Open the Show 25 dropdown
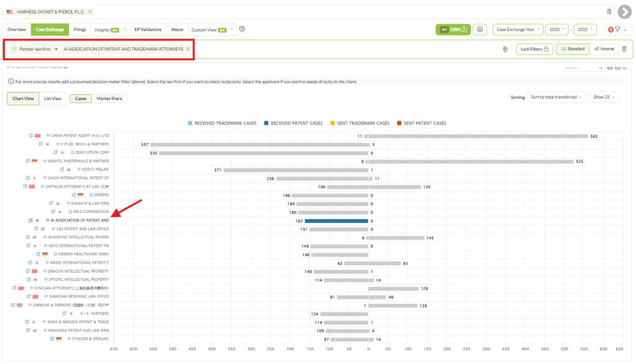 click(604, 98)
